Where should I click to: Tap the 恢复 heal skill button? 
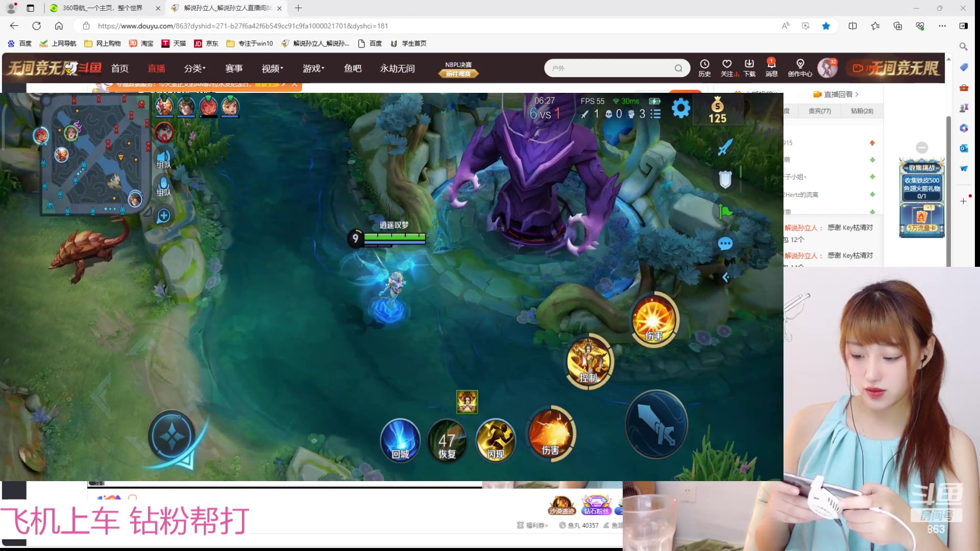click(447, 440)
